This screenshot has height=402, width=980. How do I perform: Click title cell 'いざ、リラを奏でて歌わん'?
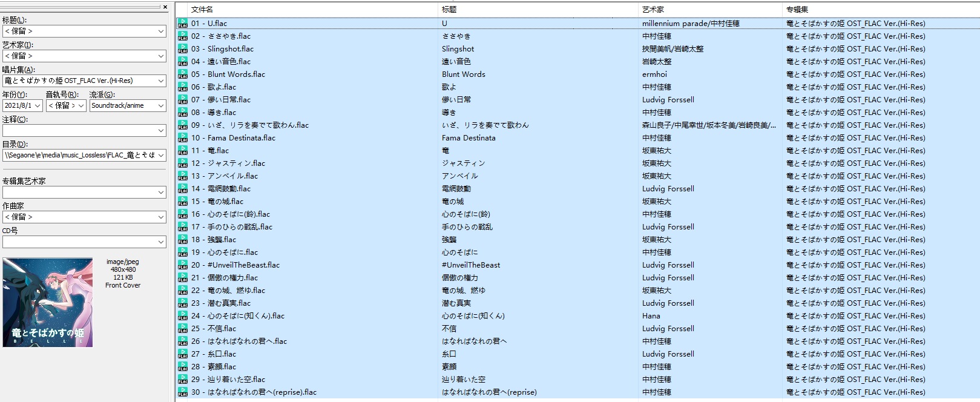coord(485,125)
